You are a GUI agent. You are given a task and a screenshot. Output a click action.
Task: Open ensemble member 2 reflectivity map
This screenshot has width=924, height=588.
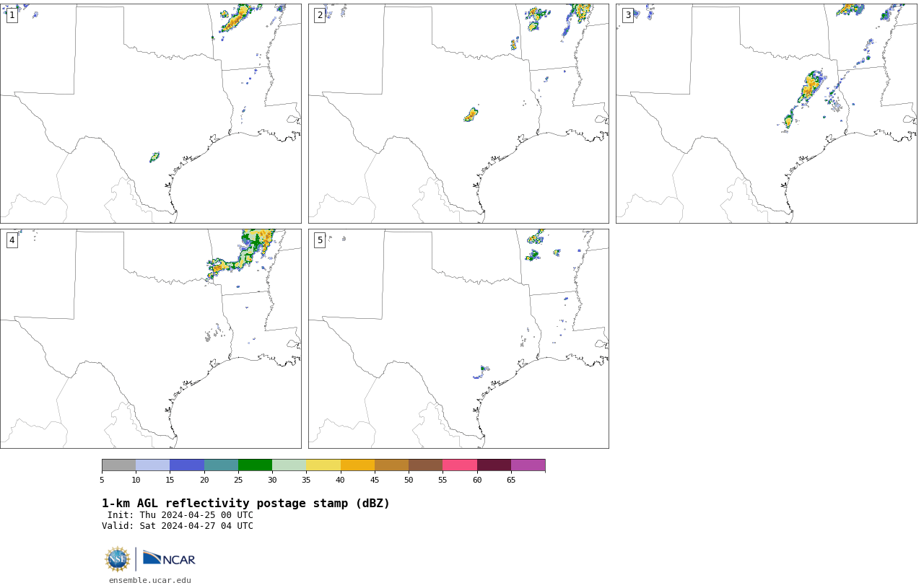click(458, 113)
